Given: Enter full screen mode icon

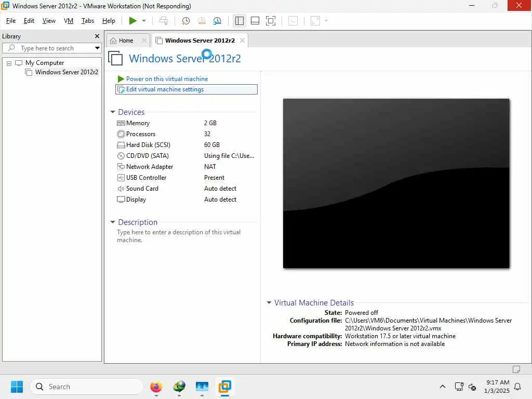Looking at the screenshot, I should (270, 21).
